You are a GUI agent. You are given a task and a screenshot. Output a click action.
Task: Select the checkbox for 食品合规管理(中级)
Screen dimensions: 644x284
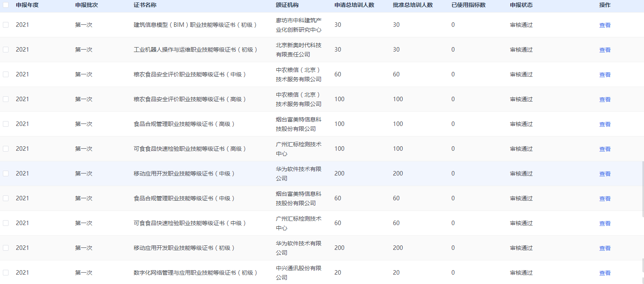tap(6, 198)
